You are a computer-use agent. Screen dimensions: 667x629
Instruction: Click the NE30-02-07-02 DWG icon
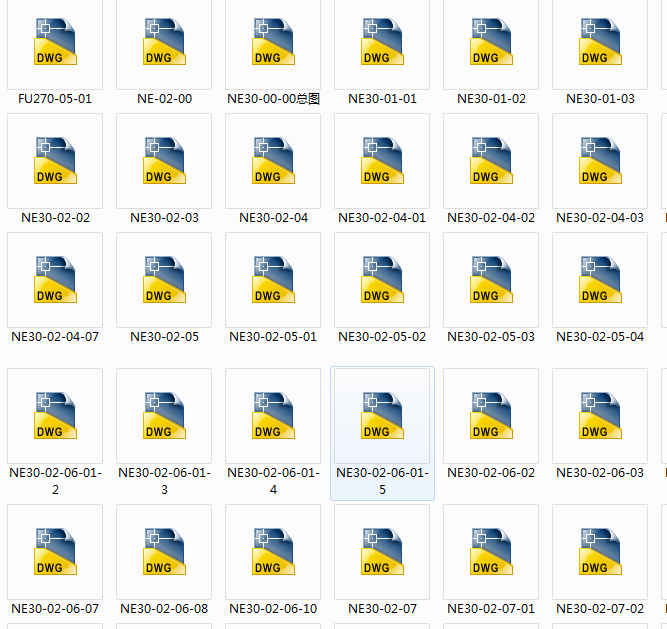tap(600, 552)
